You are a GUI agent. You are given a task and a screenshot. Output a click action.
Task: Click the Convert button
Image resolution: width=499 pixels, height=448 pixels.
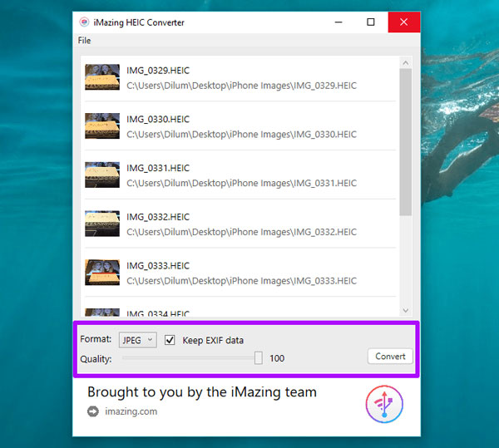point(390,356)
